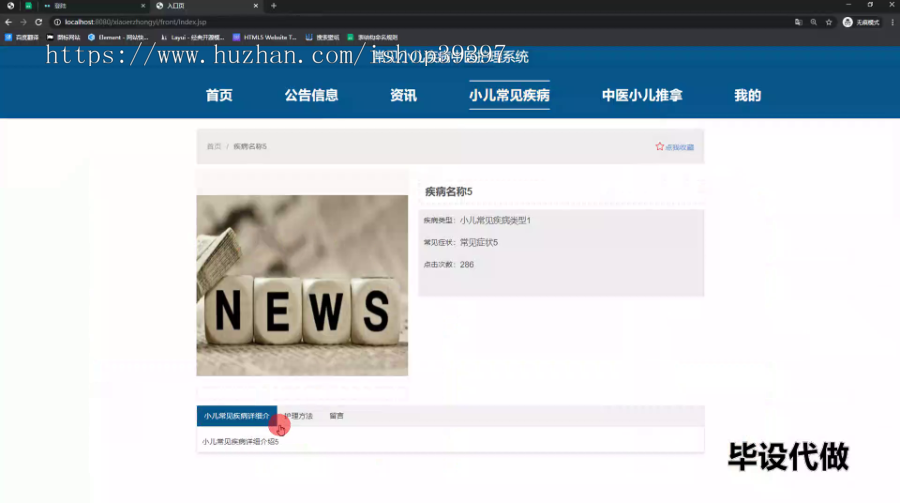Open the bookmark next to 百度翻译
Screen dimensions: 900x503
pos(64,37)
